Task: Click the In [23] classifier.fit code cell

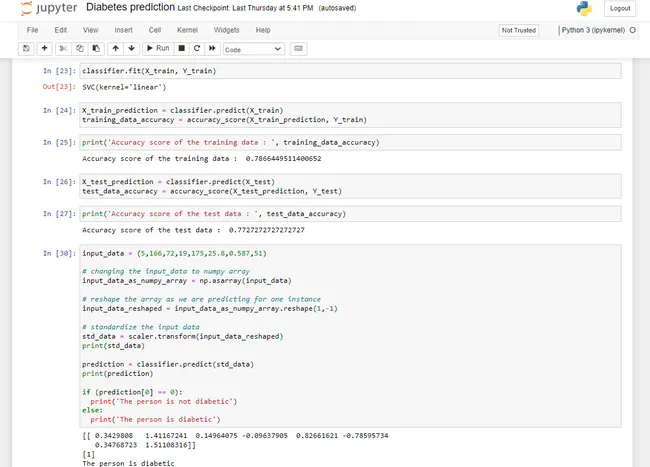Action: click(x=350, y=71)
